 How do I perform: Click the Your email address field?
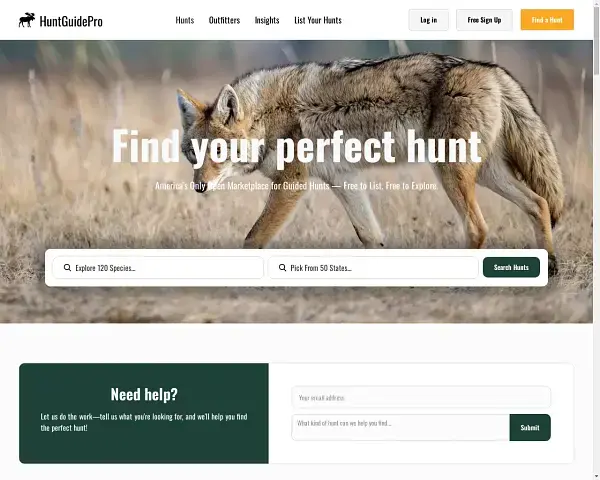tap(421, 398)
